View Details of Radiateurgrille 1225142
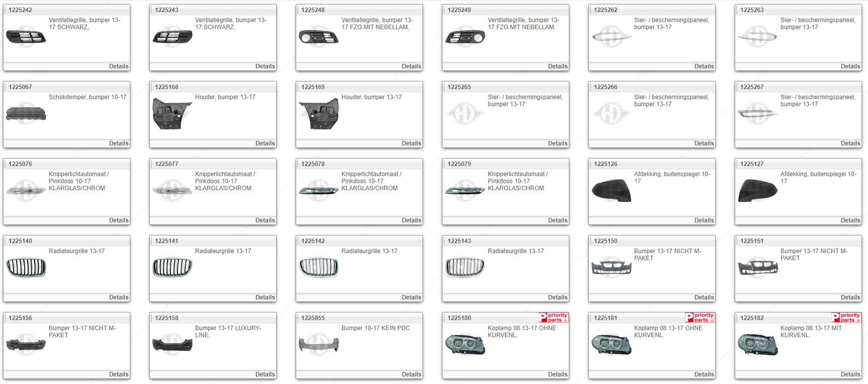Viewport: 868px width, 384px height. pos(411,297)
